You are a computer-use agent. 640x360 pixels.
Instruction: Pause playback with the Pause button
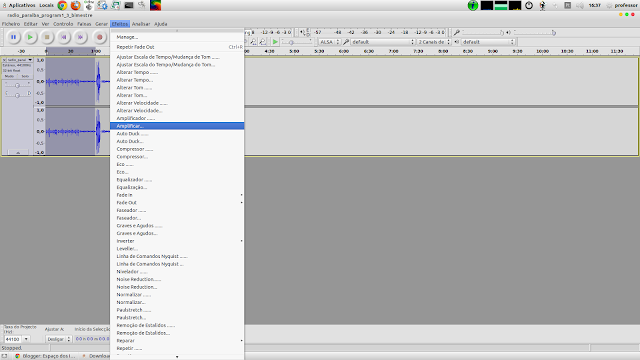(x=13, y=37)
